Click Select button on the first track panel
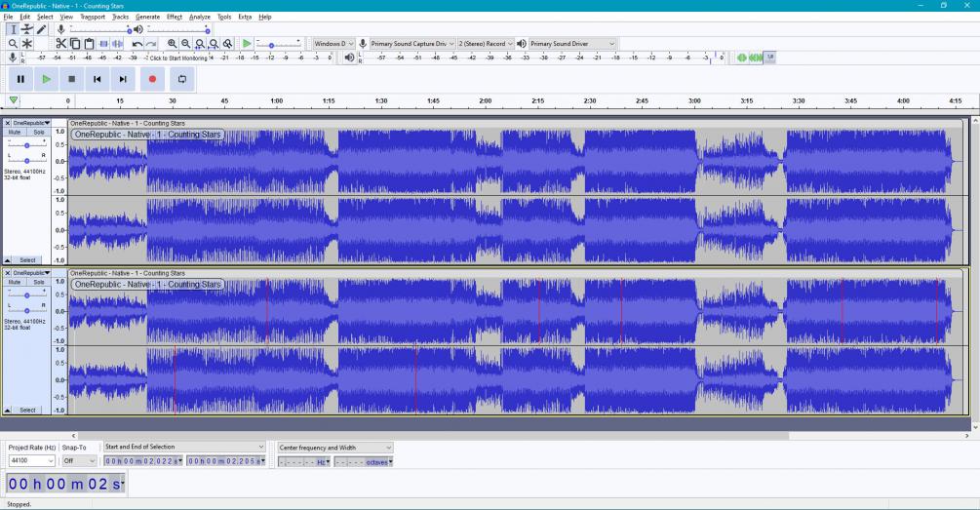 [x=27, y=260]
